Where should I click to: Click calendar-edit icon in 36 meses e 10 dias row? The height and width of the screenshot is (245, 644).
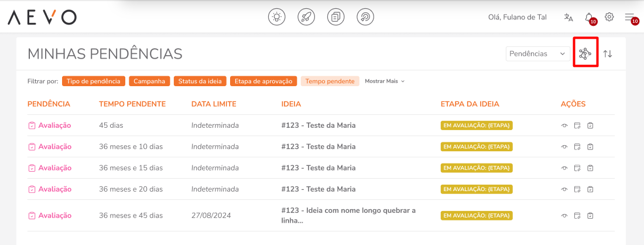577,147
